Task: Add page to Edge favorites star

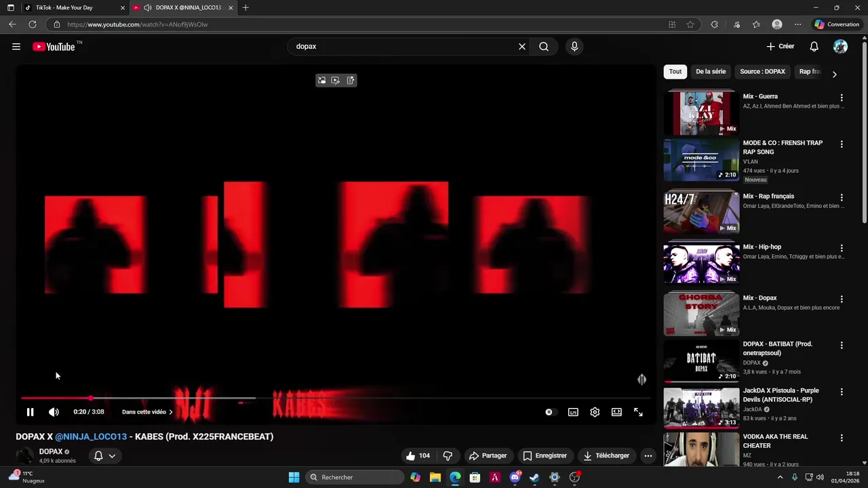Action: (690, 24)
